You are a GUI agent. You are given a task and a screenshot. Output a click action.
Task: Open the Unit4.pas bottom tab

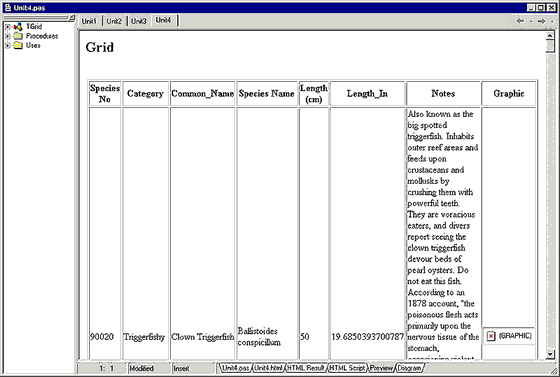(x=235, y=368)
